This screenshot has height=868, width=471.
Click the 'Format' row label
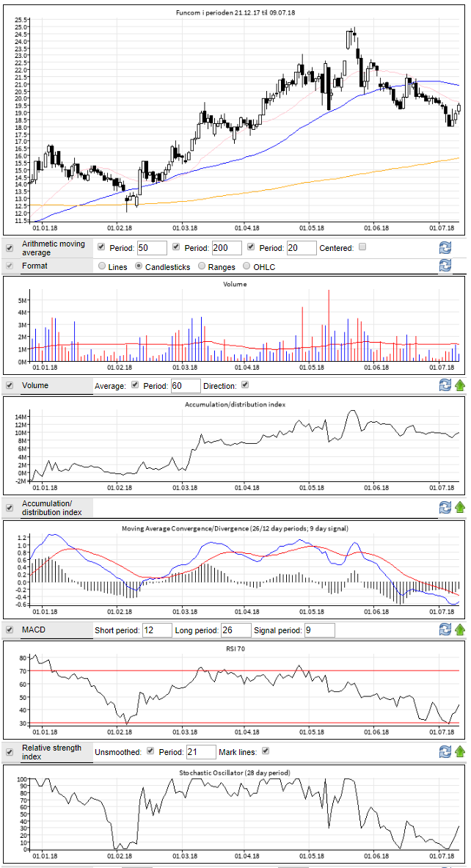pyautogui.click(x=34, y=266)
